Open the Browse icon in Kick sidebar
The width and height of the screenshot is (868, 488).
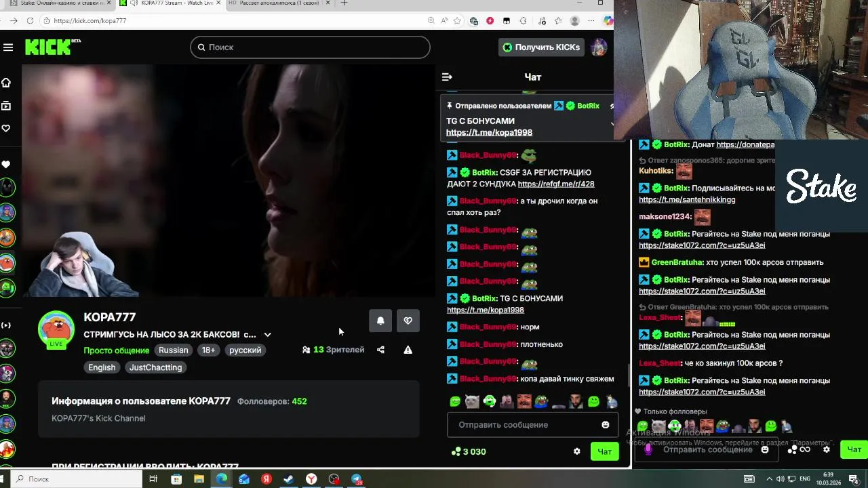[6, 106]
